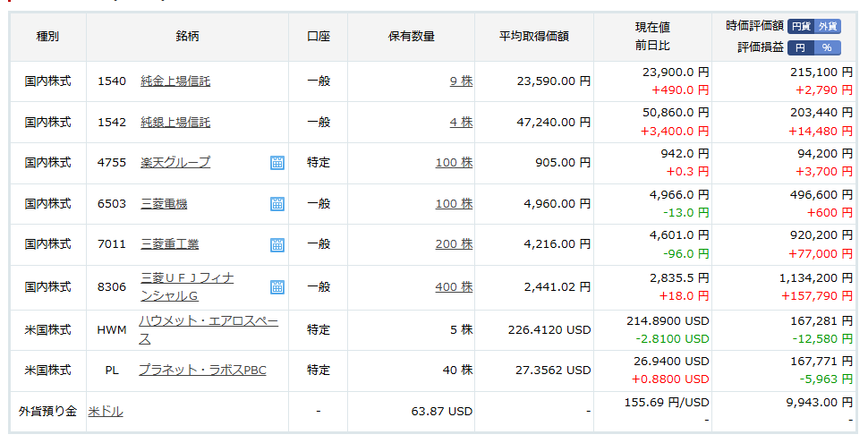Viewport: 868px width, 443px height.
Task: Show 評価損益 in 円
Action: (801, 47)
